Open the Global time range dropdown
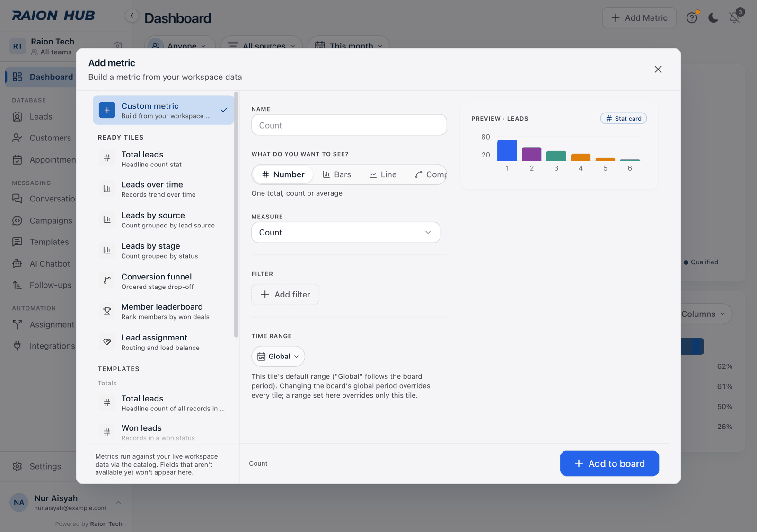This screenshot has width=757, height=532. 278,357
